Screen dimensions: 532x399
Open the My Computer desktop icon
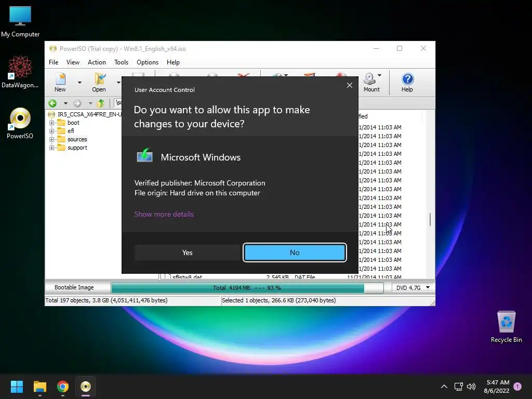click(x=20, y=22)
